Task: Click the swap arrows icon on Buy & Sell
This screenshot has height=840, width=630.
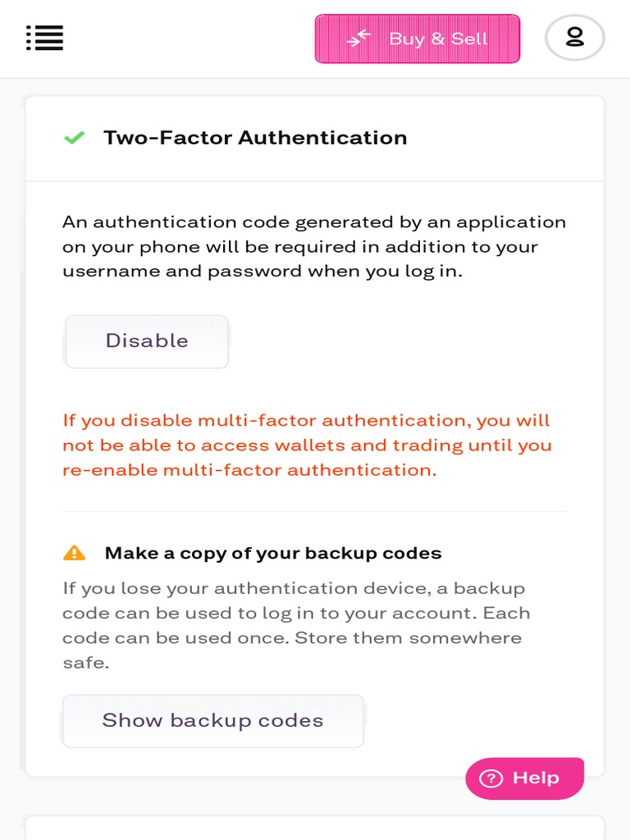Action: pos(358,39)
